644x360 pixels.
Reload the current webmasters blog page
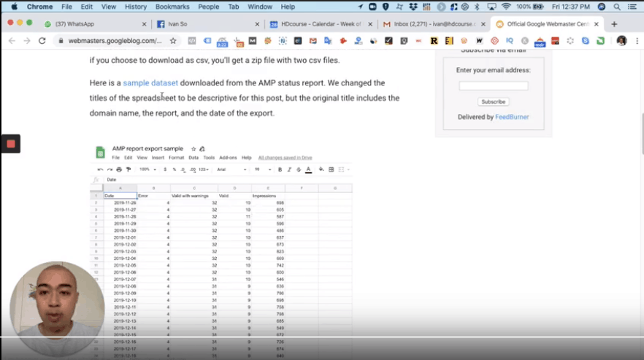pos(42,41)
